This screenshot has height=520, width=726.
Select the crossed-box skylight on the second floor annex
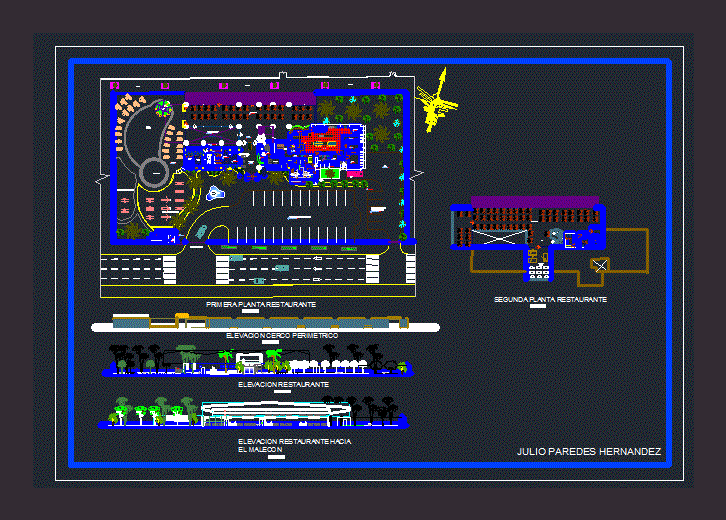(x=599, y=264)
